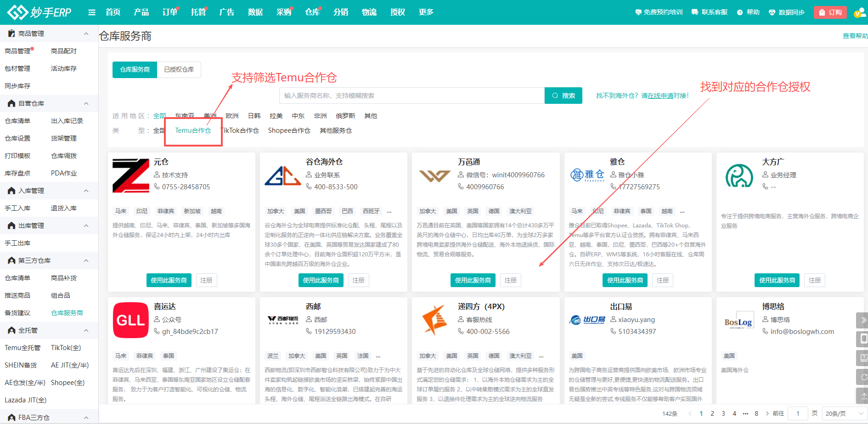The image size is (868, 424).
Task: Filter type by 其他服务仓
Action: [336, 130]
